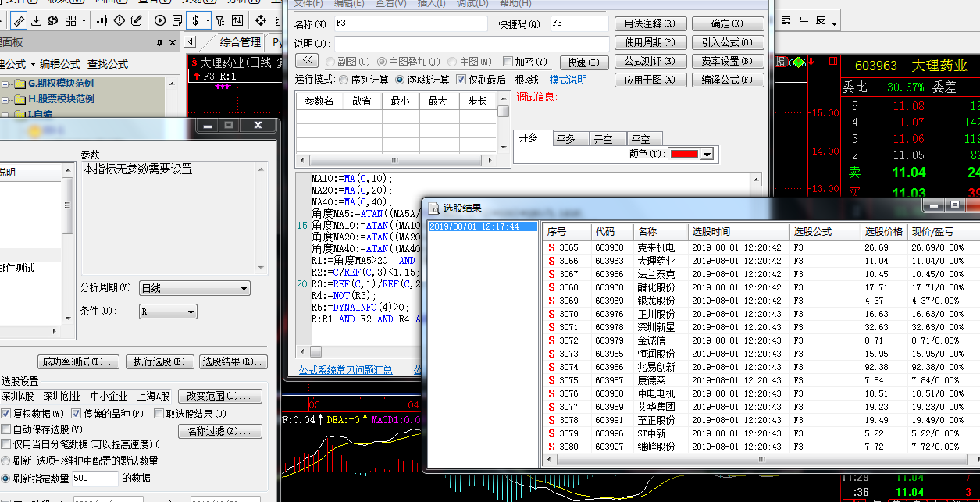Toggle the 停牌的品种 checkbox
The image size is (980, 502).
[x=77, y=414]
